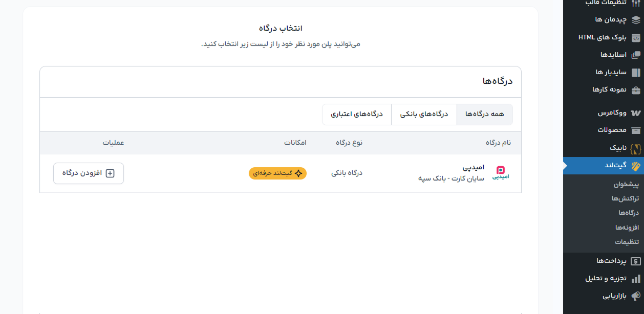Click the ووکامرس Woo icon
The image size is (644, 314).
tap(635, 113)
